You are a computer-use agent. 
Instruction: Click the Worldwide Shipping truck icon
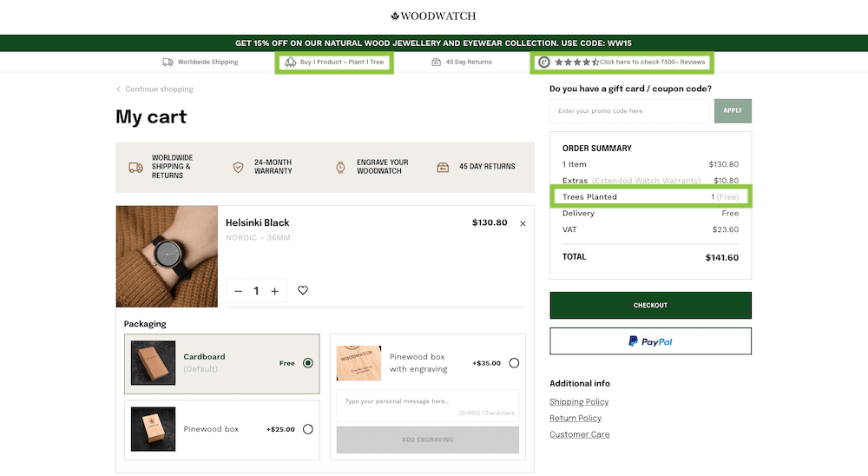168,62
